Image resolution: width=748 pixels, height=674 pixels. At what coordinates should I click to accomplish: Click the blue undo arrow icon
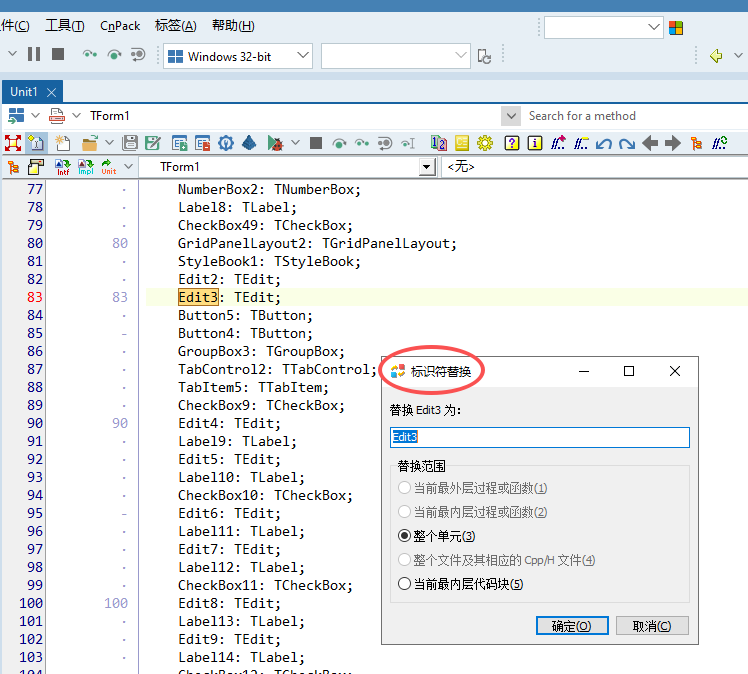coord(604,143)
